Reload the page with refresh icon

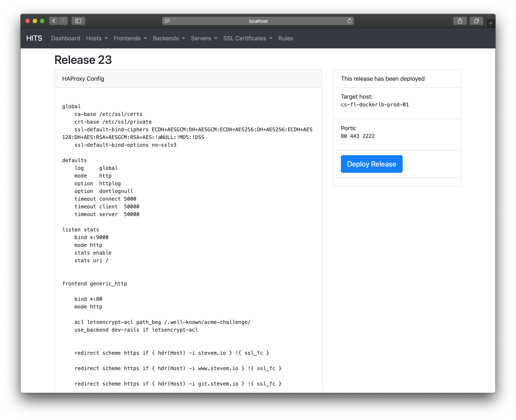(x=349, y=21)
